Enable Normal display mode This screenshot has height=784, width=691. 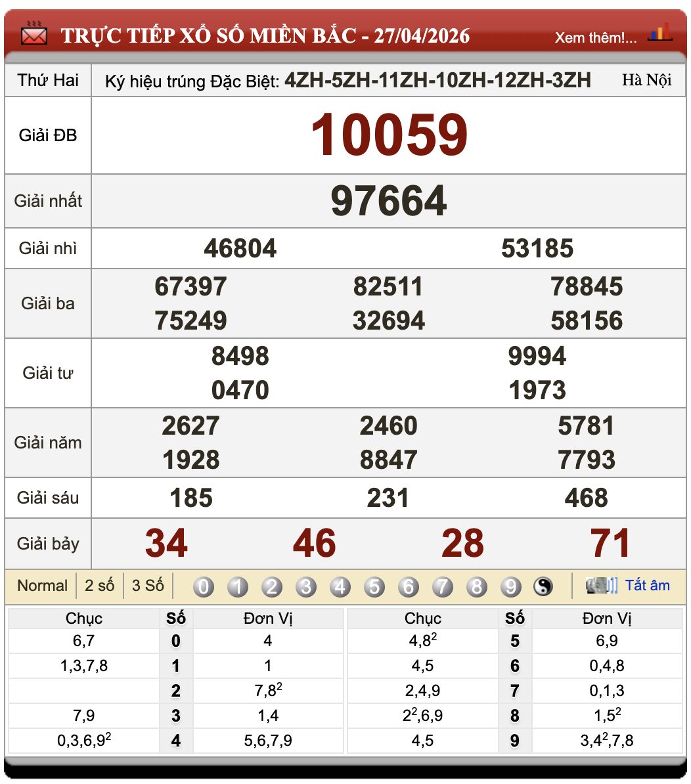(42, 586)
